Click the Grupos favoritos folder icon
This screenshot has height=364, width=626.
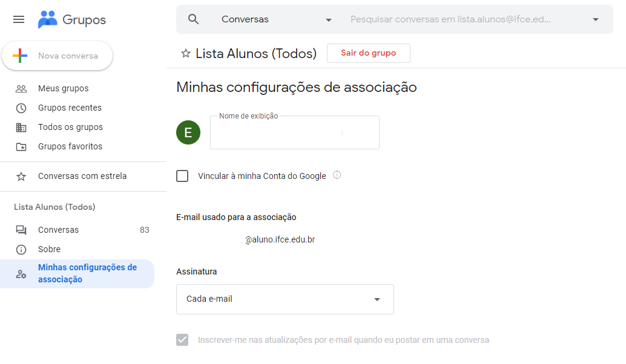[x=21, y=147]
